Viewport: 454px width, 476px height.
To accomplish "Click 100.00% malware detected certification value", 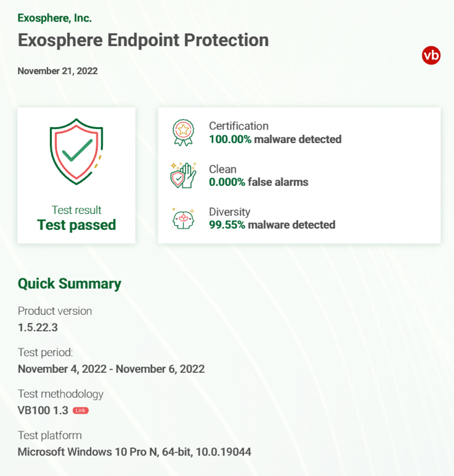I will coord(275,139).
